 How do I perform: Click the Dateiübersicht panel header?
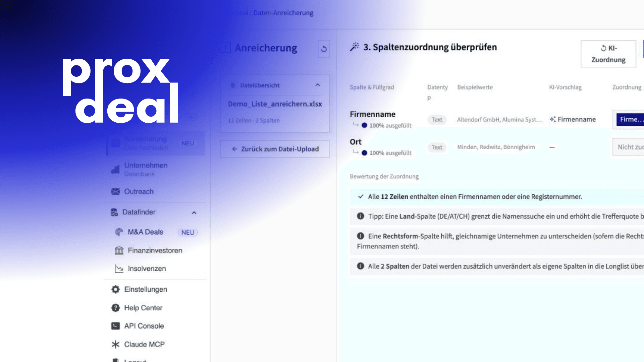click(x=275, y=85)
